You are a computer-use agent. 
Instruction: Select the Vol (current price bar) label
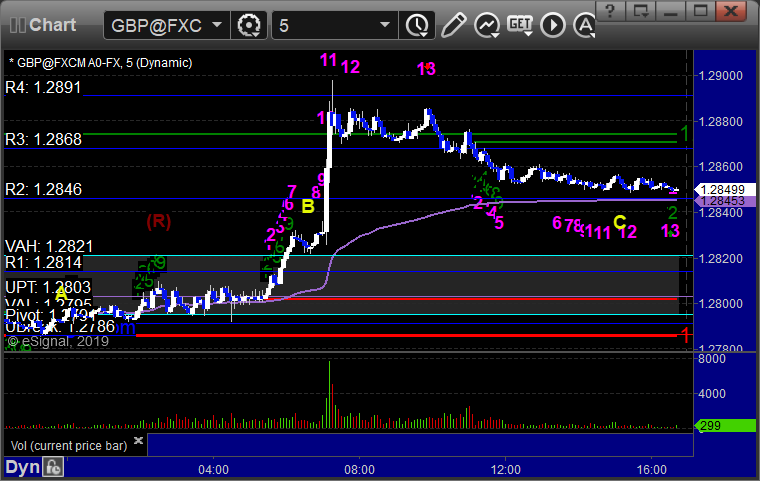point(69,446)
